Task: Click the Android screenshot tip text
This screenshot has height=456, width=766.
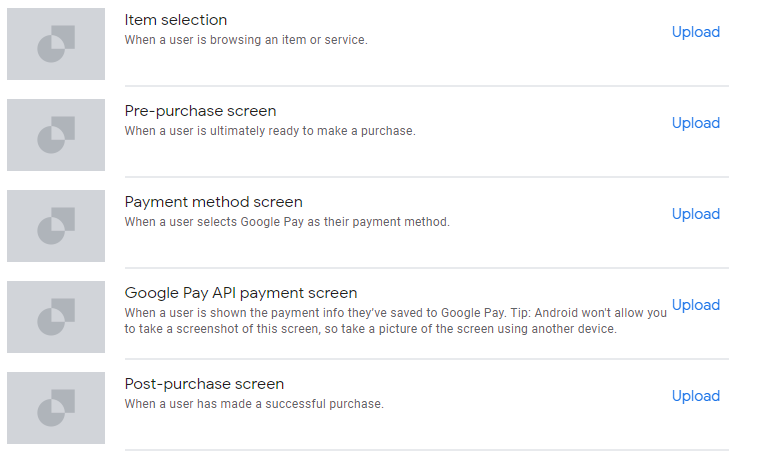Action: tap(395, 321)
